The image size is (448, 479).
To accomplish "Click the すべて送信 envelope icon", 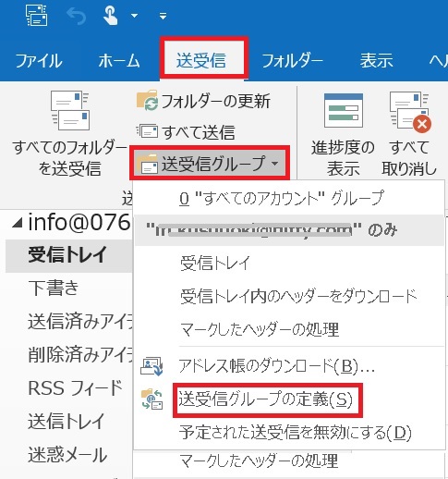I will tap(147, 130).
